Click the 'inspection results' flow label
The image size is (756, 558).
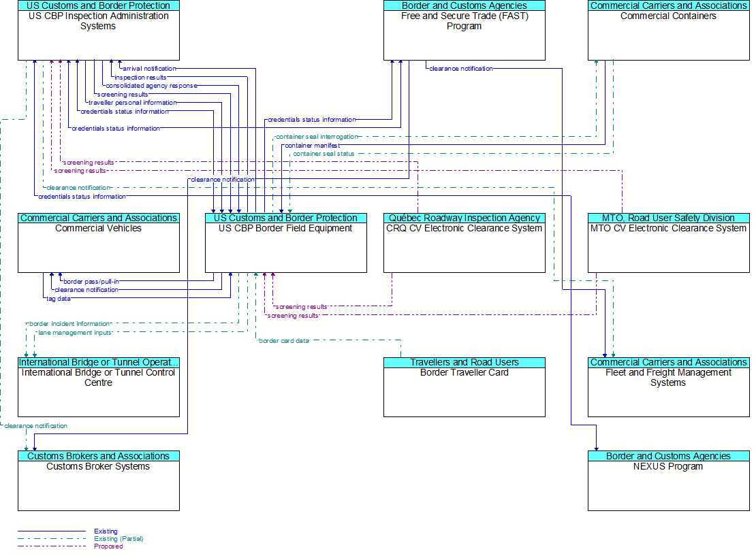(x=140, y=78)
